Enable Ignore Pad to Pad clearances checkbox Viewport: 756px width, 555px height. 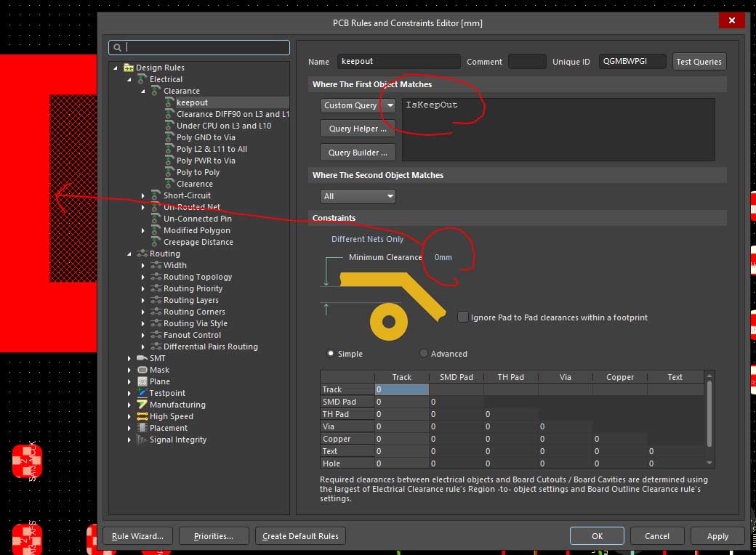[x=463, y=317]
